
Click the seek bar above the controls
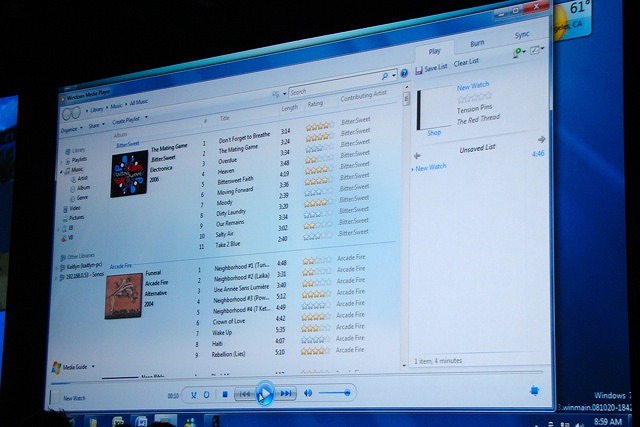tap(297, 380)
